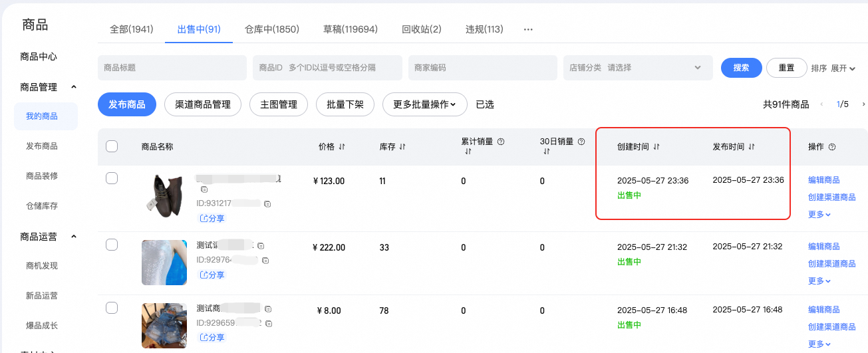Sort by 30-day sales (30日销量) icon
868x353 pixels.
pos(547,152)
